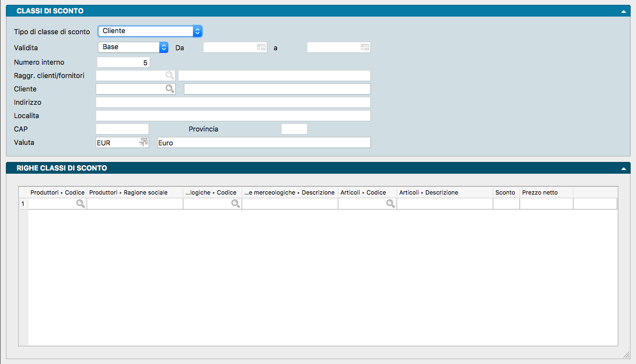
Task: Click the Raggr. clienti/fornitori search icon
Action: click(169, 75)
